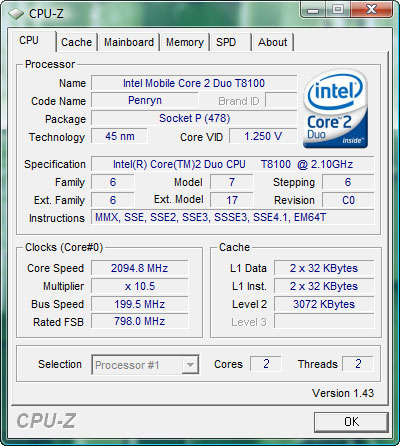Click the Socket P (478) package value
Image resolution: width=400 pixels, height=446 pixels.
pos(194,118)
